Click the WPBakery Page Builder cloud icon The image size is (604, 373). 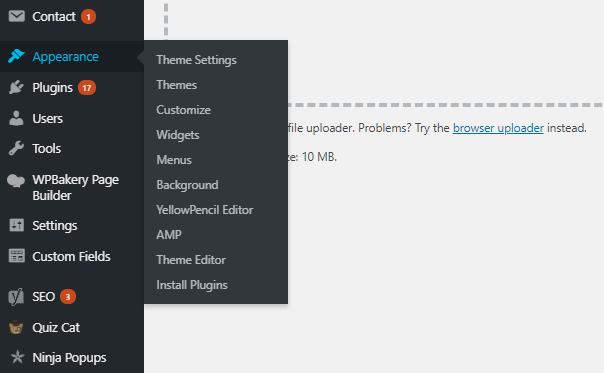pos(16,180)
